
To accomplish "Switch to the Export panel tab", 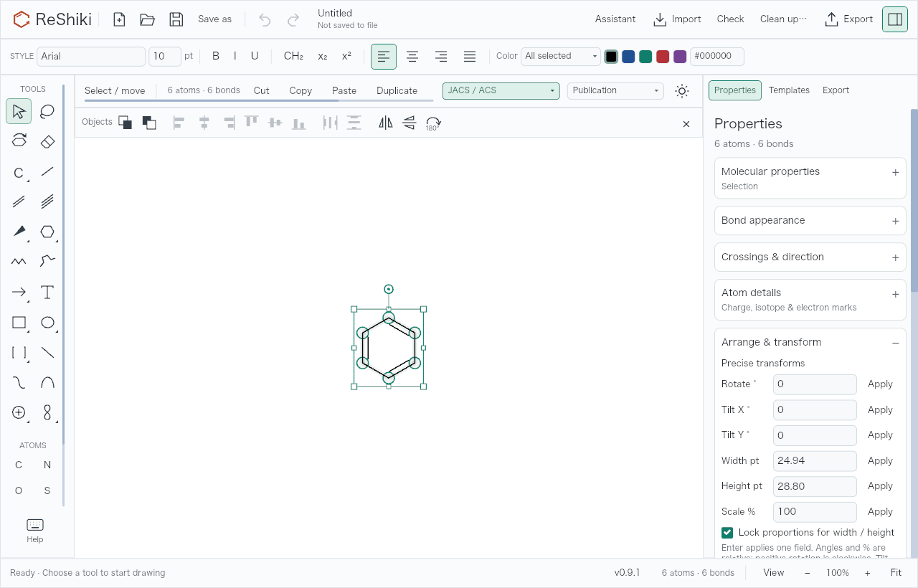I will (836, 90).
